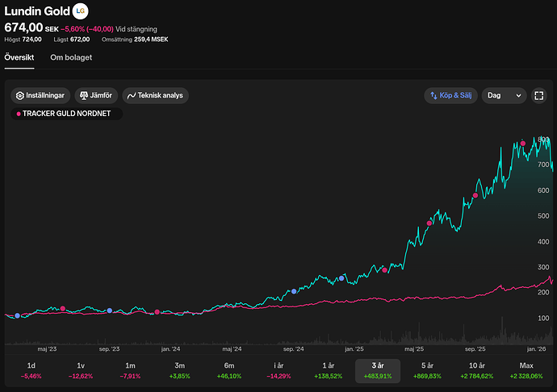The width and height of the screenshot is (557, 392).
Task: Click the Lundin Gold LG logo icon
Action: pos(80,11)
